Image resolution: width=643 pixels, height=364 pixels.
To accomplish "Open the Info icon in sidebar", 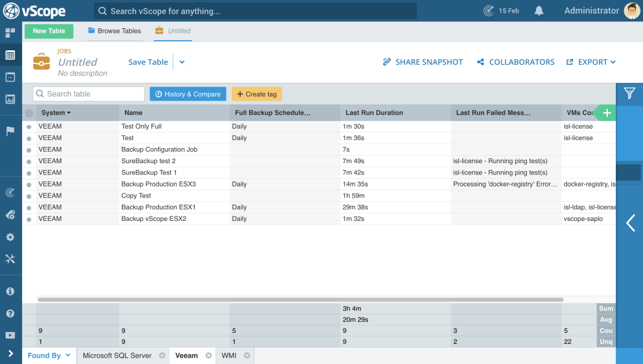I will coord(10,291).
